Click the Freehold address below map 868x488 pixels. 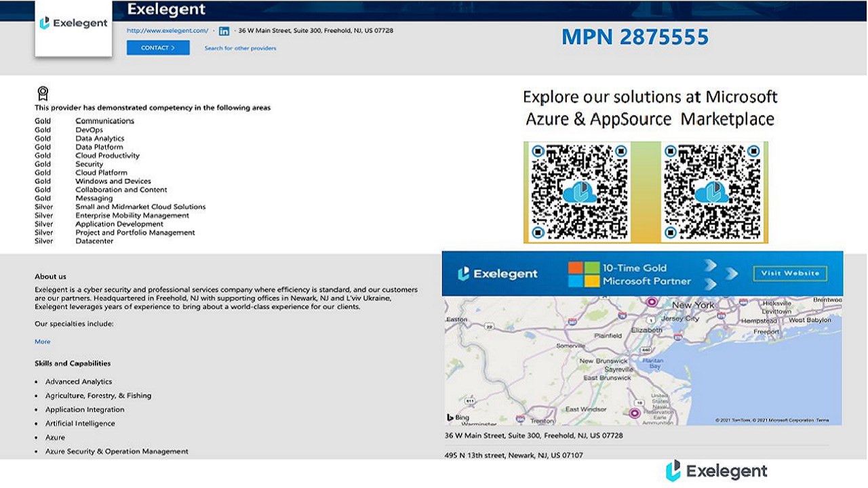pyautogui.click(x=534, y=435)
